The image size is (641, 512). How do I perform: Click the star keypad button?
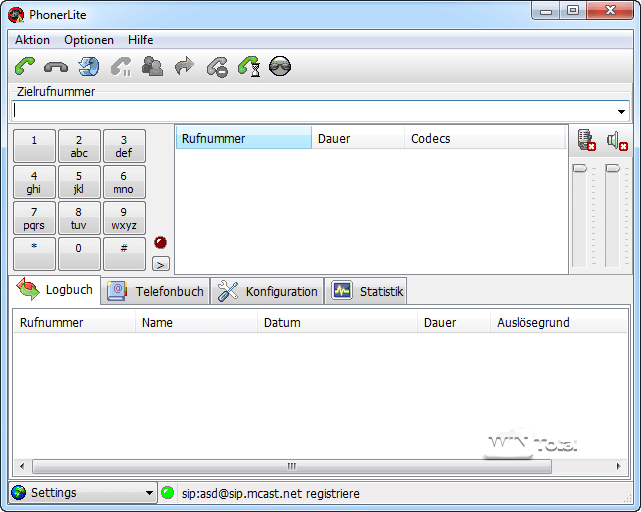click(34, 254)
